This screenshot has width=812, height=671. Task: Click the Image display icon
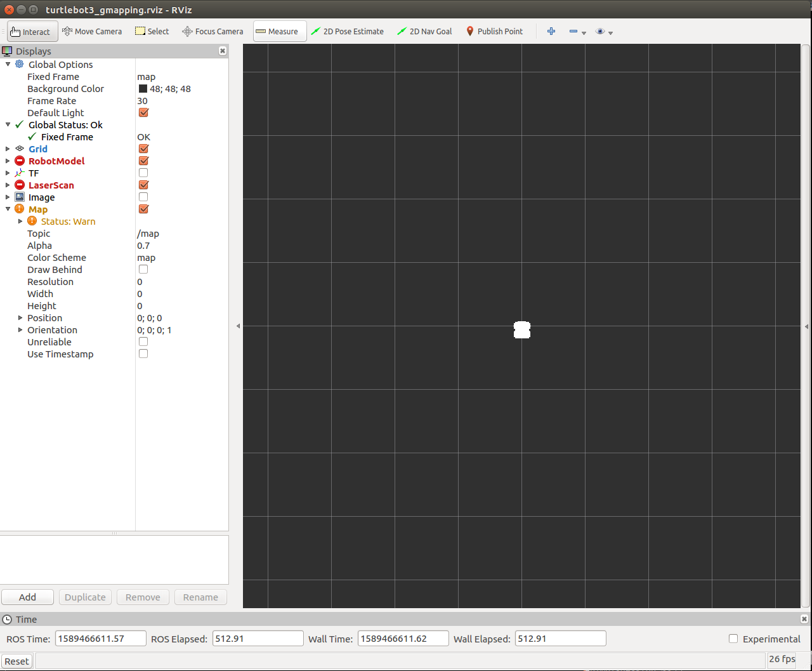19,197
